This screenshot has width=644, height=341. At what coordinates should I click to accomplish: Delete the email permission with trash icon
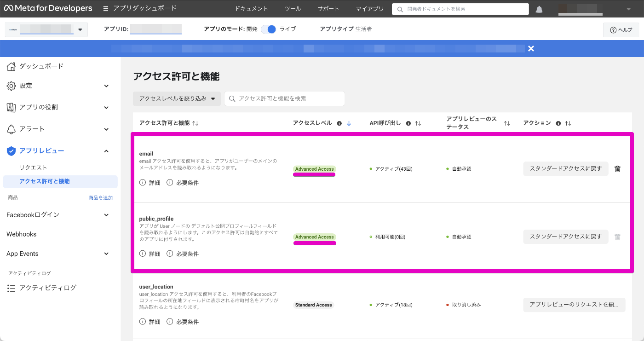tap(617, 169)
